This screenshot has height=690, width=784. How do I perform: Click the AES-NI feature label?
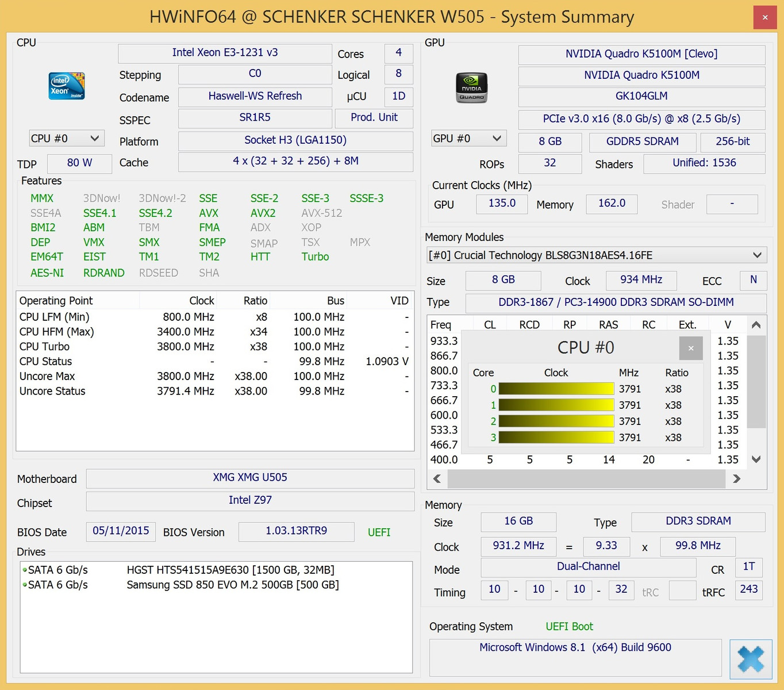(x=47, y=273)
